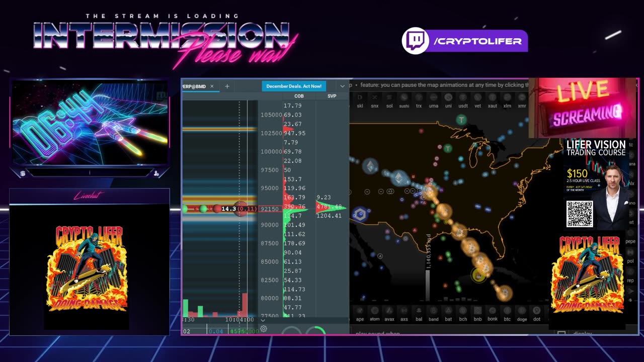Close the PERP@BMD tab
644x362 pixels.
pyautogui.click(x=212, y=86)
